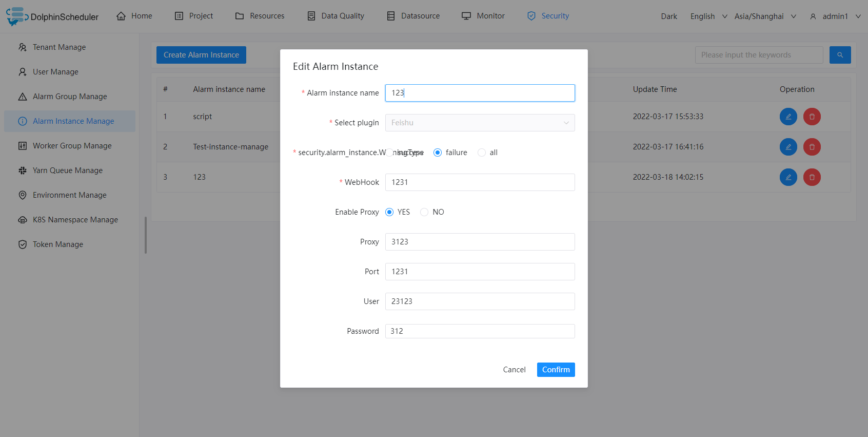Image resolution: width=868 pixels, height=437 pixels.
Task: Open the Monitor menu
Action: point(483,16)
